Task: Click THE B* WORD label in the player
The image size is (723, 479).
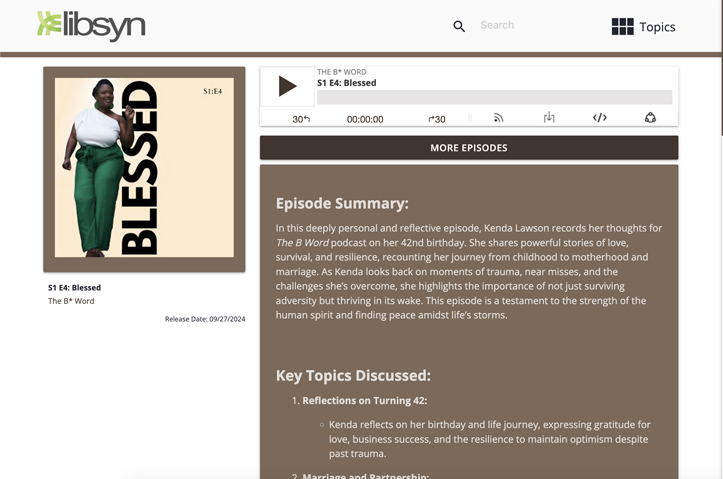Action: [342, 72]
